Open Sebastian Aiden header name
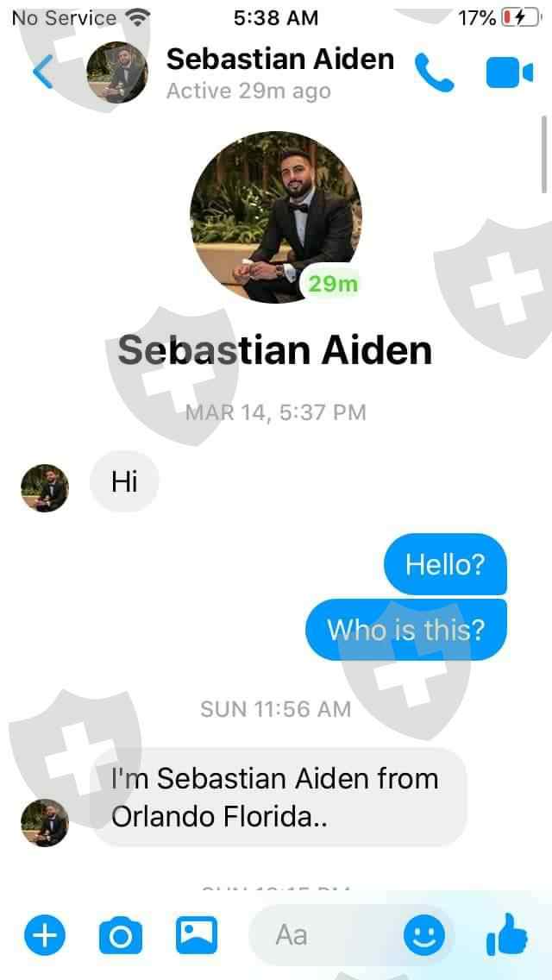This screenshot has height=980, width=552. click(x=280, y=60)
